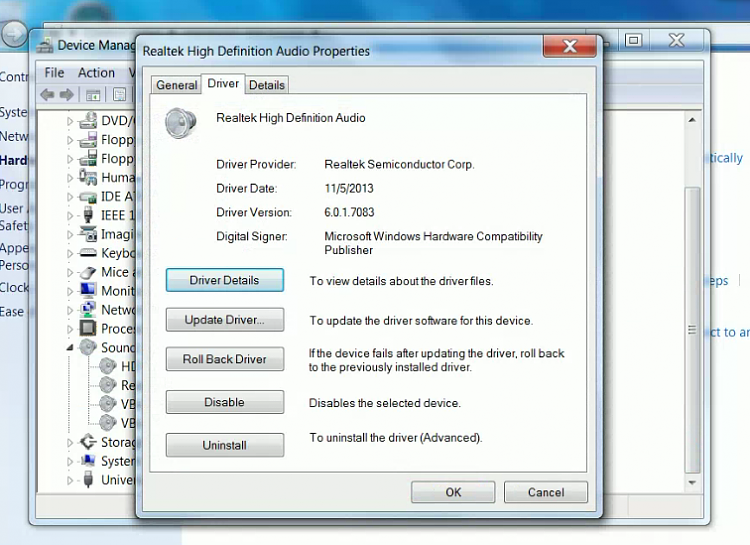Roll back the Realtek audio driver
Viewport: 750px width, 545px height.
click(224, 359)
